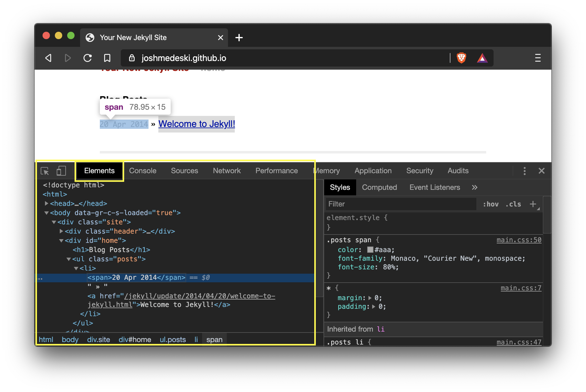Activate the inspect element picker tool
The width and height of the screenshot is (586, 392).
tap(45, 171)
